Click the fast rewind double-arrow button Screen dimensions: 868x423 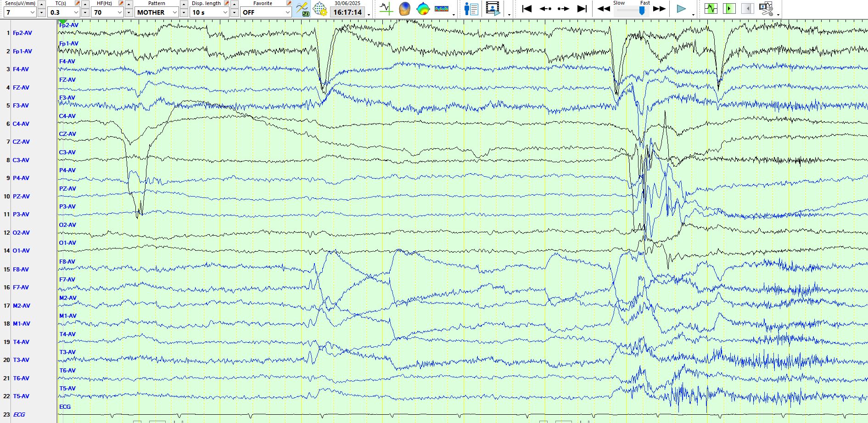[604, 9]
